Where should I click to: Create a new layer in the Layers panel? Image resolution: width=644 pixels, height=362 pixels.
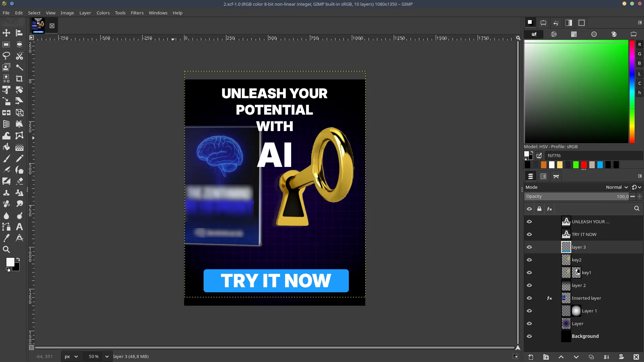click(531, 357)
